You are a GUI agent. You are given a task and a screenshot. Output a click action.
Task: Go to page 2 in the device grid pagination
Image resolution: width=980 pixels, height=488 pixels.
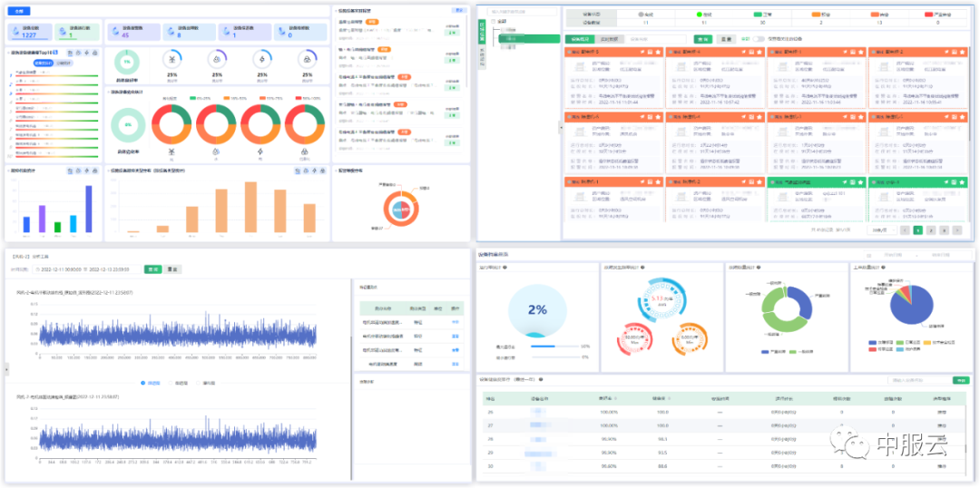click(931, 230)
